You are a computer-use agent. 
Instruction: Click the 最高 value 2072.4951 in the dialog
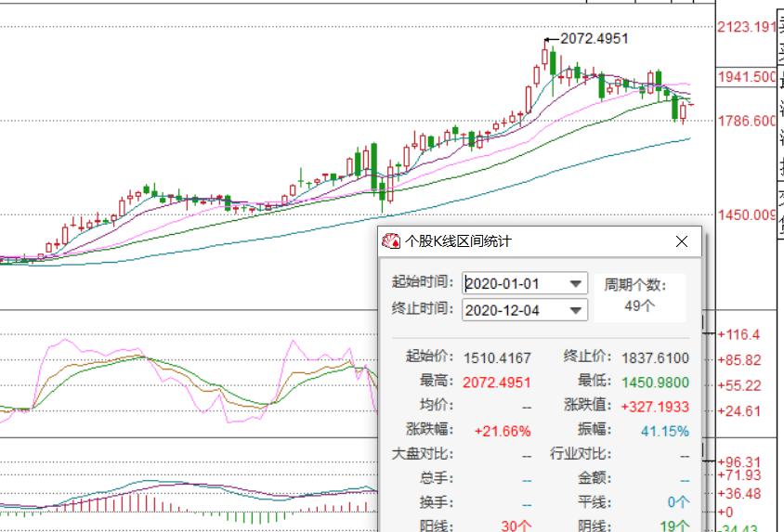tap(496, 383)
